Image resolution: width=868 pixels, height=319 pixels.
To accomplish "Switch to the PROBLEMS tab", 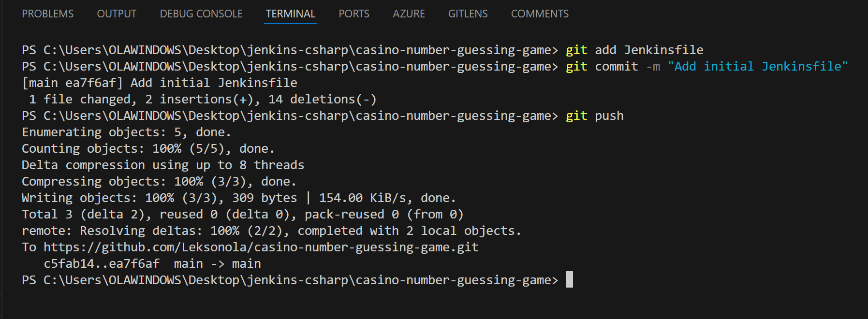I will coord(48,14).
